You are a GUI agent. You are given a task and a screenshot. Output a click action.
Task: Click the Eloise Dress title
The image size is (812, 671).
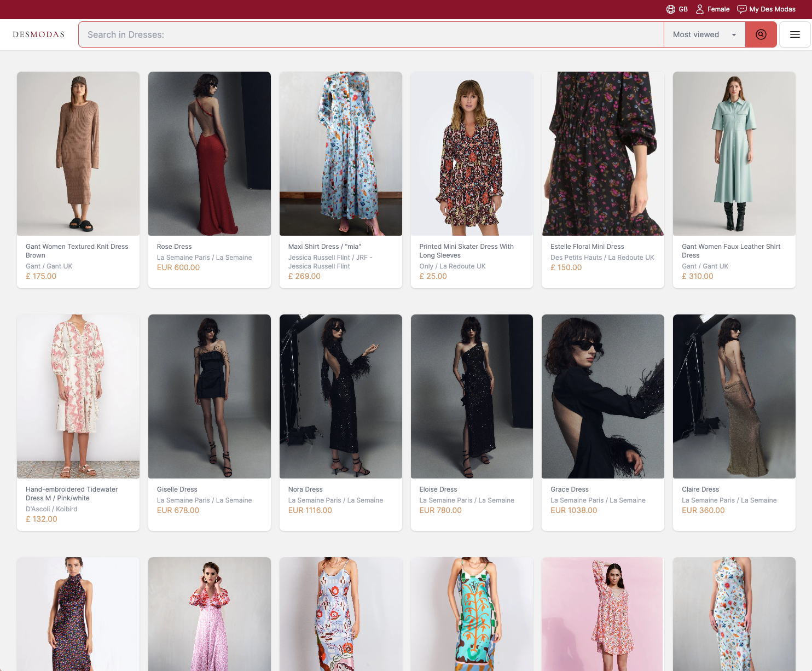pos(438,489)
